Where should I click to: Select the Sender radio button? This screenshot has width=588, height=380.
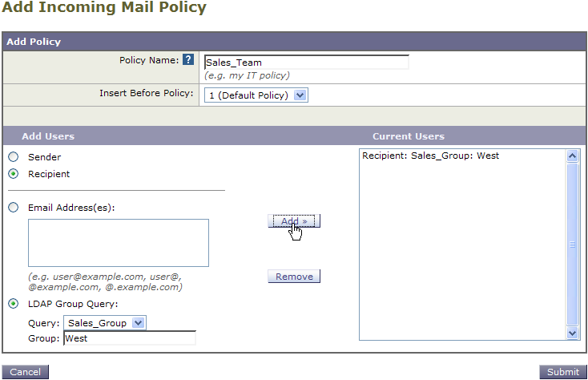coord(14,157)
